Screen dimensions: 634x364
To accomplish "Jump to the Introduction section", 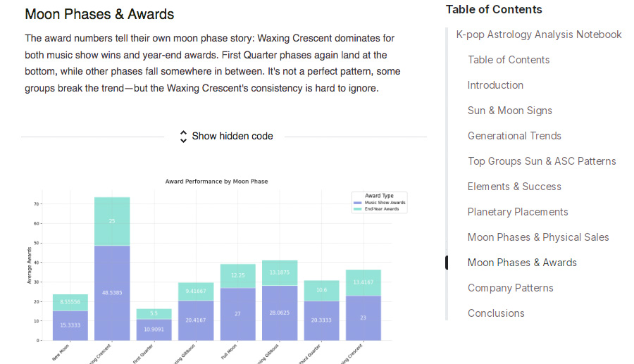I will [495, 85].
